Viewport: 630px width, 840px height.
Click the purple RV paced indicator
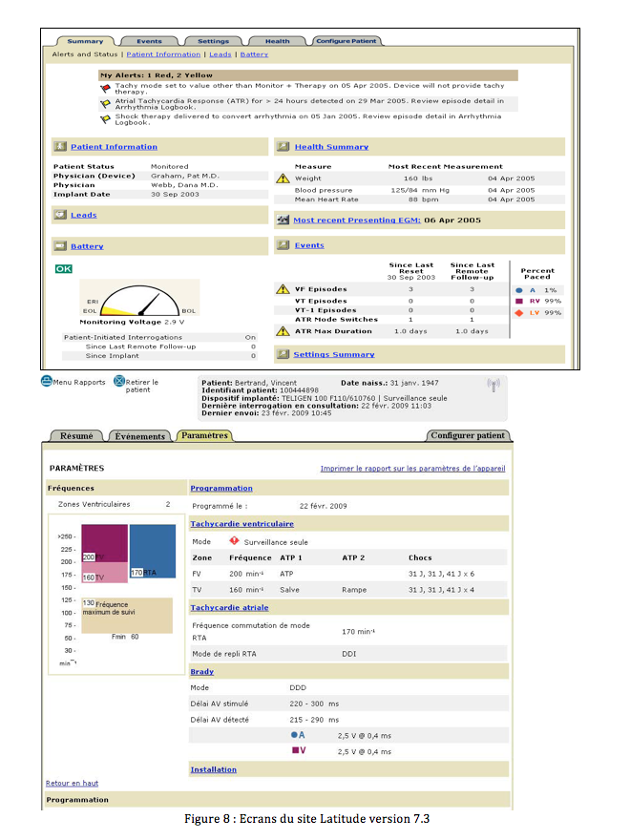[x=519, y=302]
